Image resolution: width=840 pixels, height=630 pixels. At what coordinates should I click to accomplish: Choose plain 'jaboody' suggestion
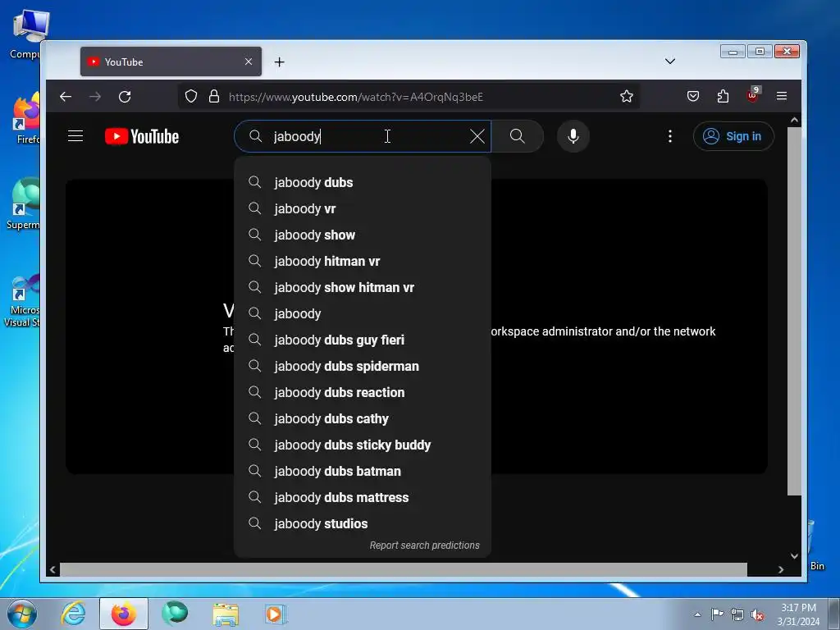tap(363, 313)
